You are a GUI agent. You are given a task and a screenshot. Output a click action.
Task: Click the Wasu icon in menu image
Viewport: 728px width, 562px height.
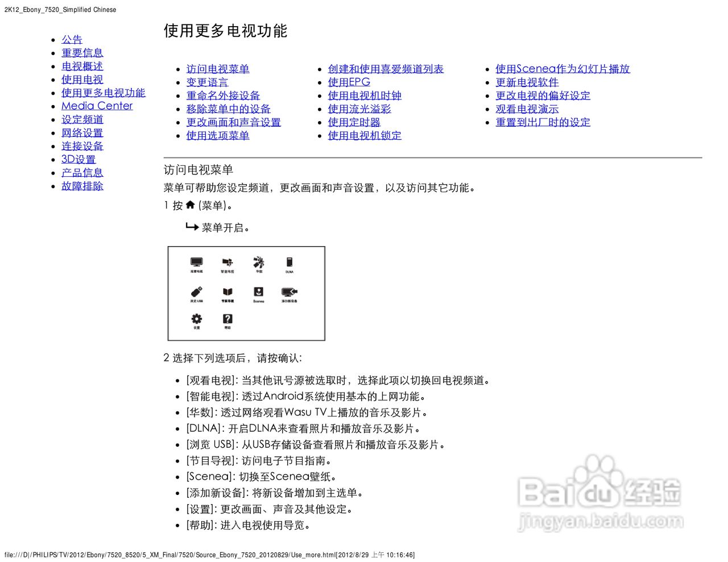(x=259, y=262)
